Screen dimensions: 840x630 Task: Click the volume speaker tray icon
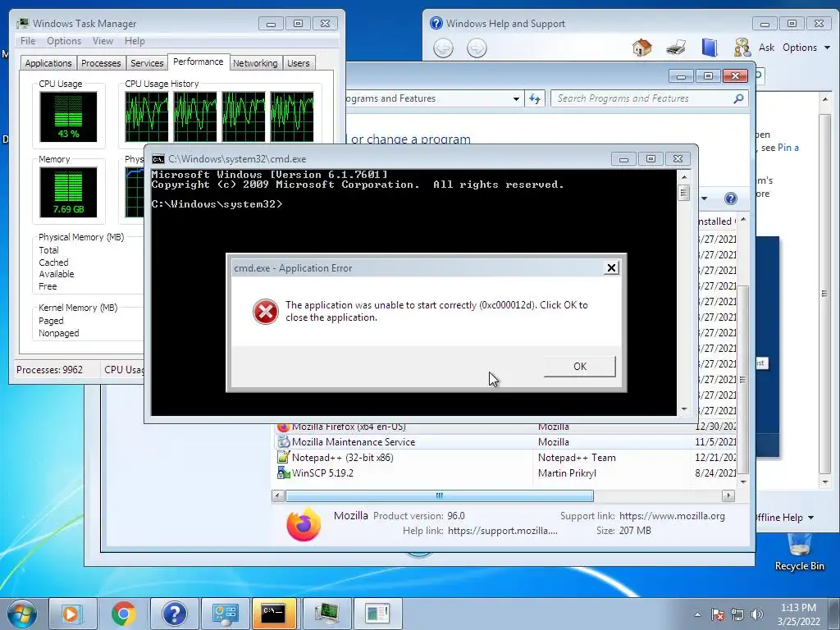coord(757,614)
